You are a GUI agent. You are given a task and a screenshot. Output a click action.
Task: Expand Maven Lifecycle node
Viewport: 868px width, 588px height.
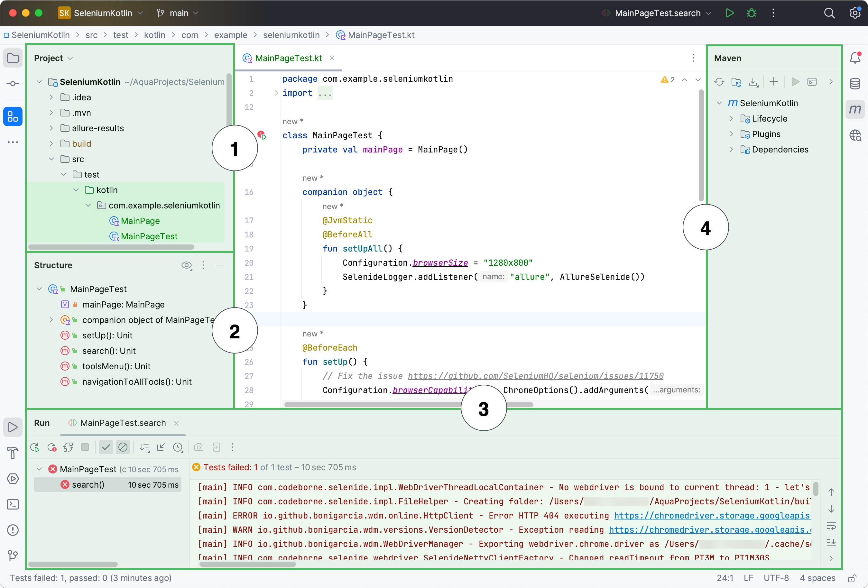tap(731, 118)
